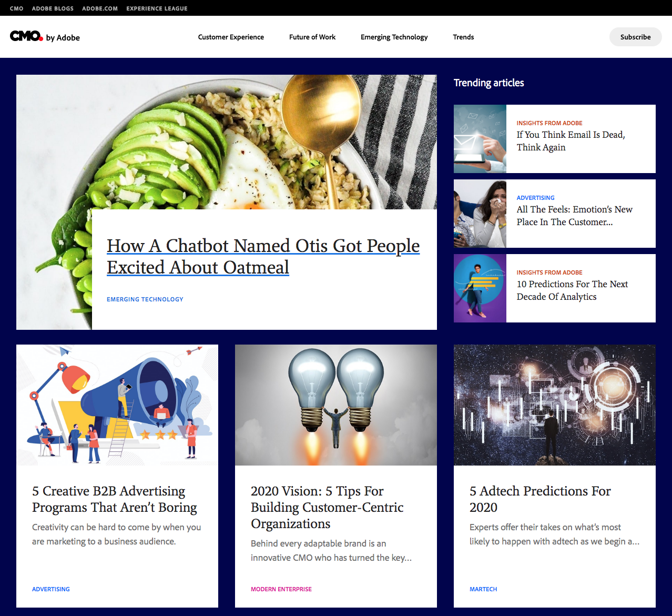672x616 pixels.
Task: Click the MARTECH tag under adtech predictions
Action: [x=483, y=589]
